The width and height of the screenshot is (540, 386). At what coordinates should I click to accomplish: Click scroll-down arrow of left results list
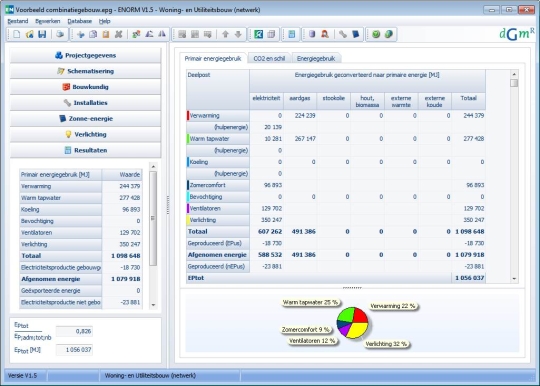coord(153,305)
